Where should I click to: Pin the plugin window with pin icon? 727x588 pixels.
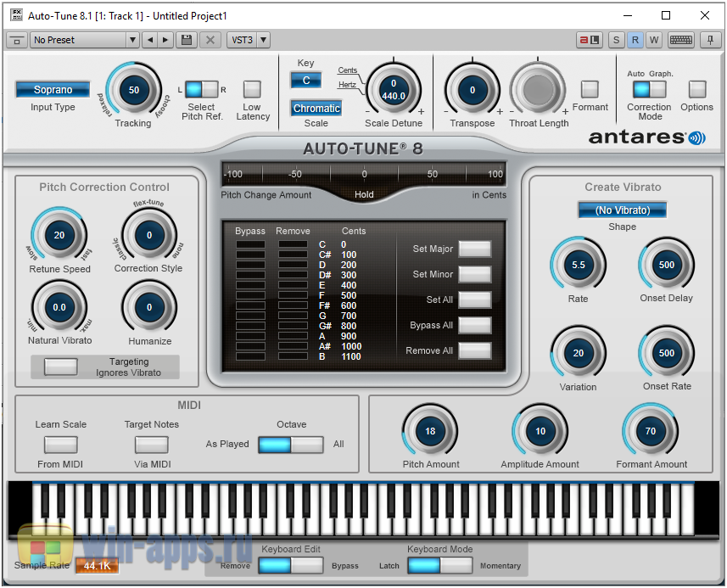[x=710, y=41]
